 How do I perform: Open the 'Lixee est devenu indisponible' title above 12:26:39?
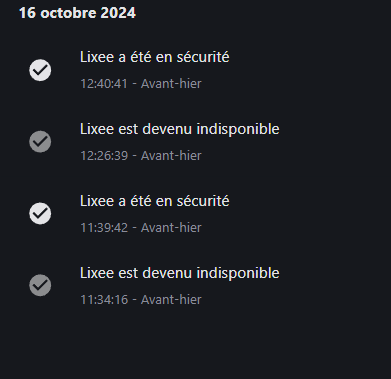pos(180,129)
